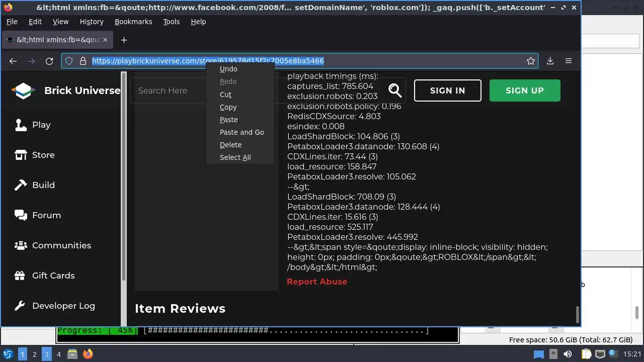Switch to workspace 1 in the pager

[23, 354]
